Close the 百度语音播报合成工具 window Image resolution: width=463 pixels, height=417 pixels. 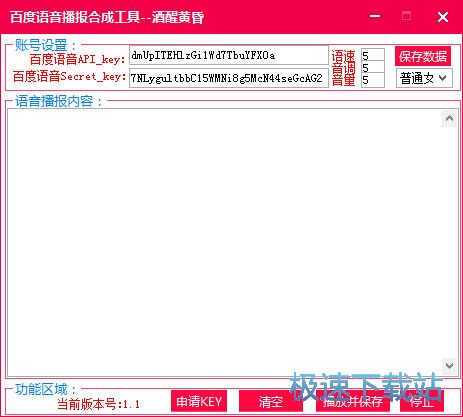pos(443,17)
